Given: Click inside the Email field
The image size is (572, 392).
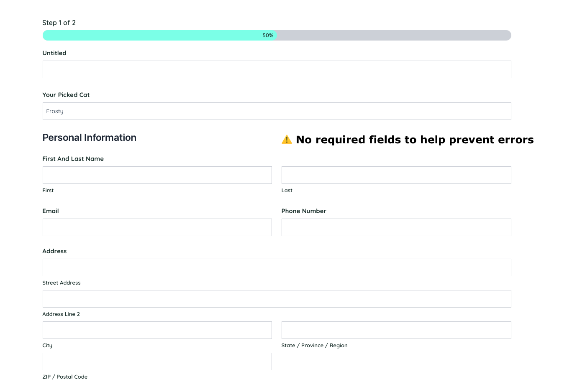Looking at the screenshot, I should (157, 227).
